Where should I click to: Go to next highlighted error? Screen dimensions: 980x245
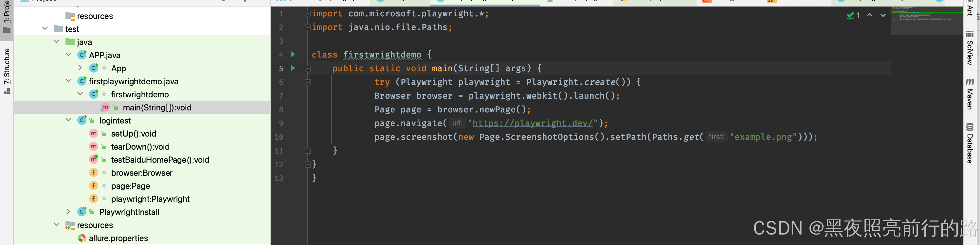[883, 15]
